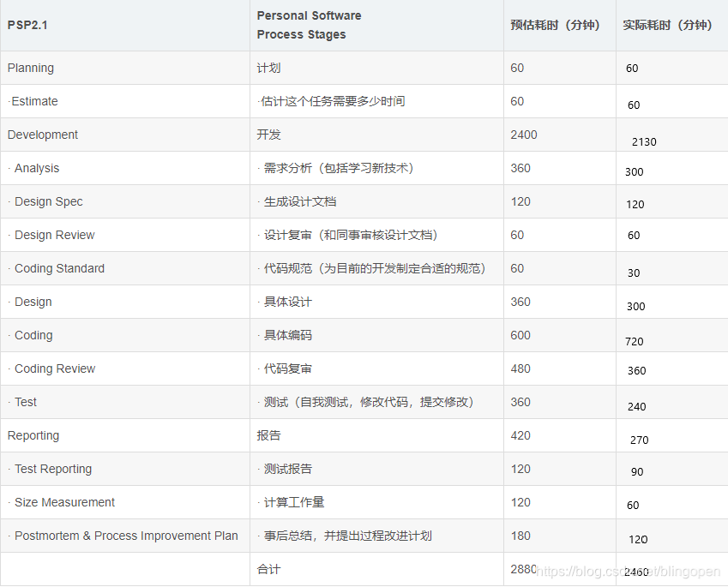Click the 合计 total label
Screen dimensions: 728x587
click(x=269, y=569)
